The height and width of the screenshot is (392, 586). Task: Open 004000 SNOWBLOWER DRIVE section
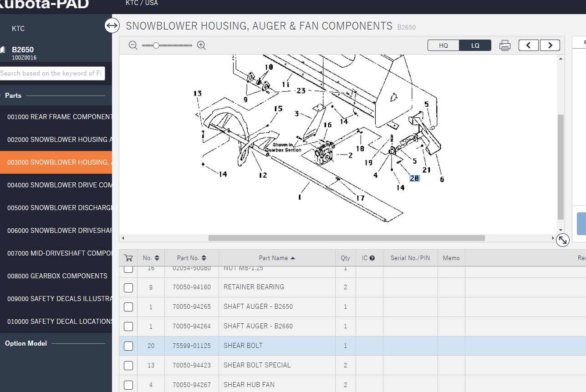(x=56, y=185)
